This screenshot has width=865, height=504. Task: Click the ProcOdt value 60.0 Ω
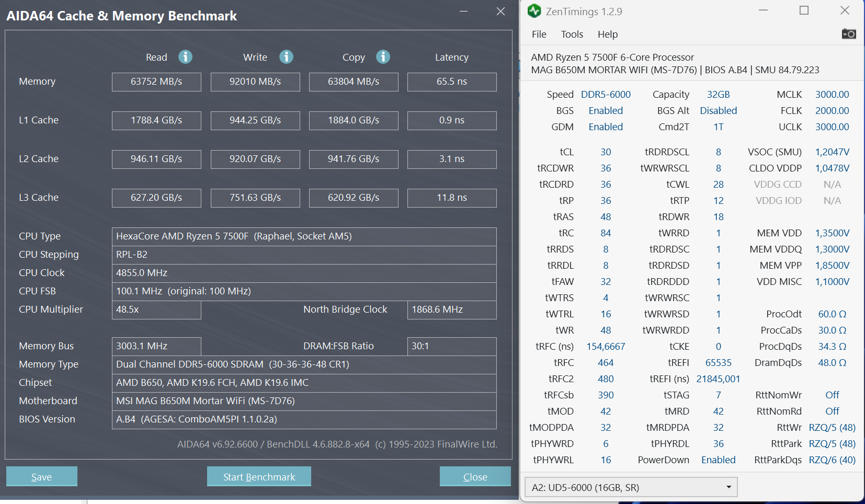click(832, 314)
